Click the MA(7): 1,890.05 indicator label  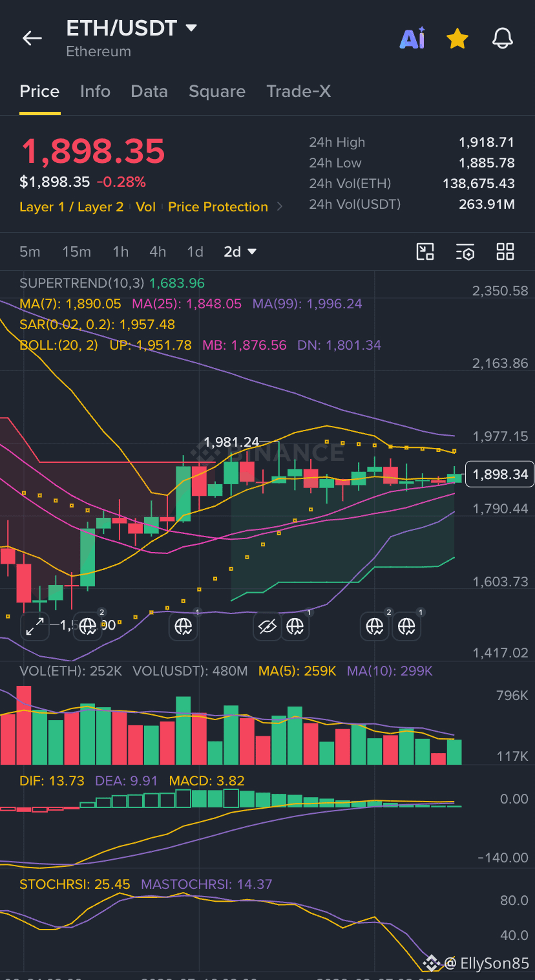point(70,304)
